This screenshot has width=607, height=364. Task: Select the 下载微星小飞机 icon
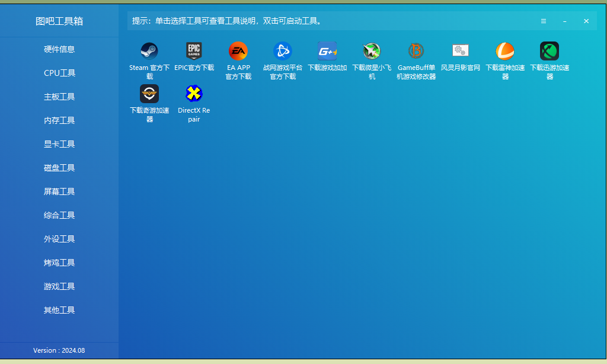point(372,51)
